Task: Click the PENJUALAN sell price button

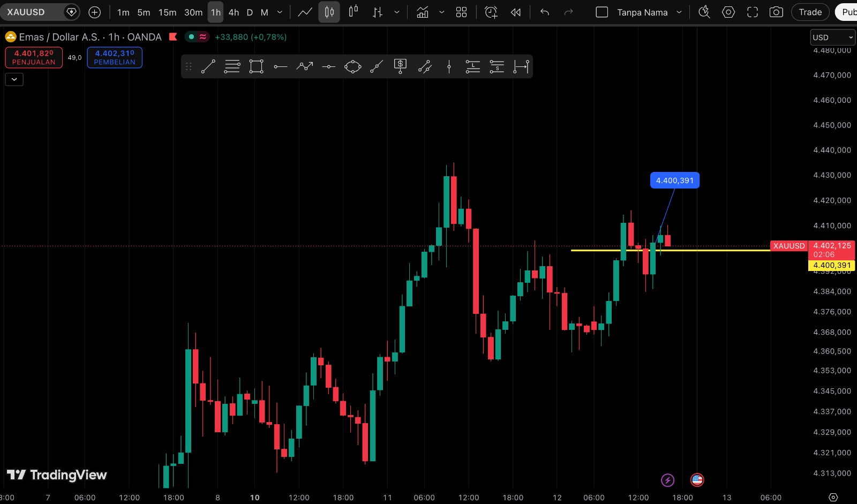Action: [x=34, y=57]
